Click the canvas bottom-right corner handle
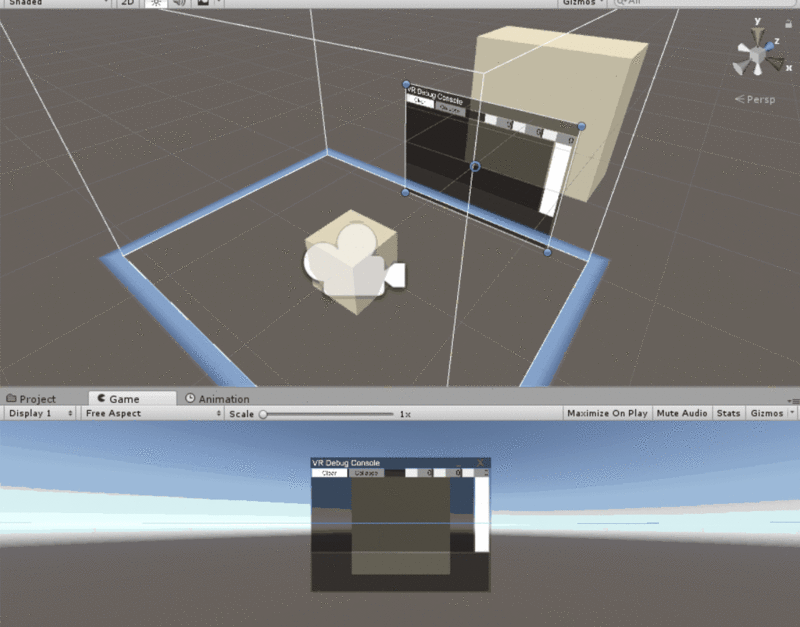The image size is (800, 627). tap(547, 252)
